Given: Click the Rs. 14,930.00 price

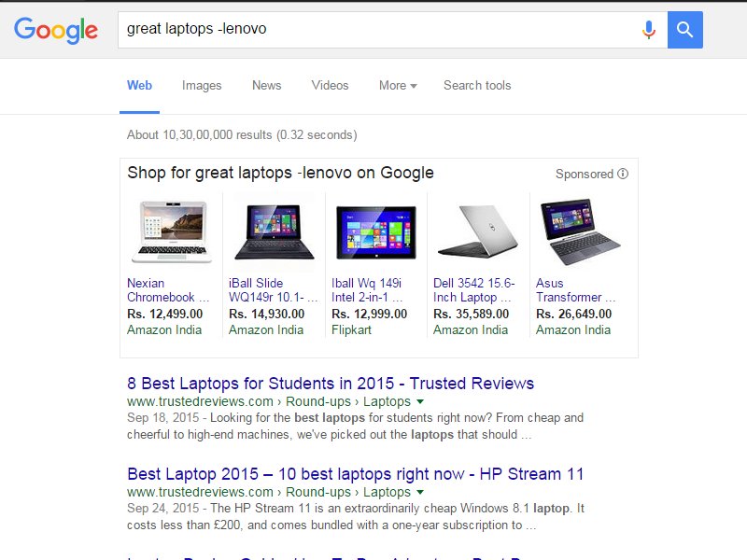Looking at the screenshot, I should click(x=266, y=314).
